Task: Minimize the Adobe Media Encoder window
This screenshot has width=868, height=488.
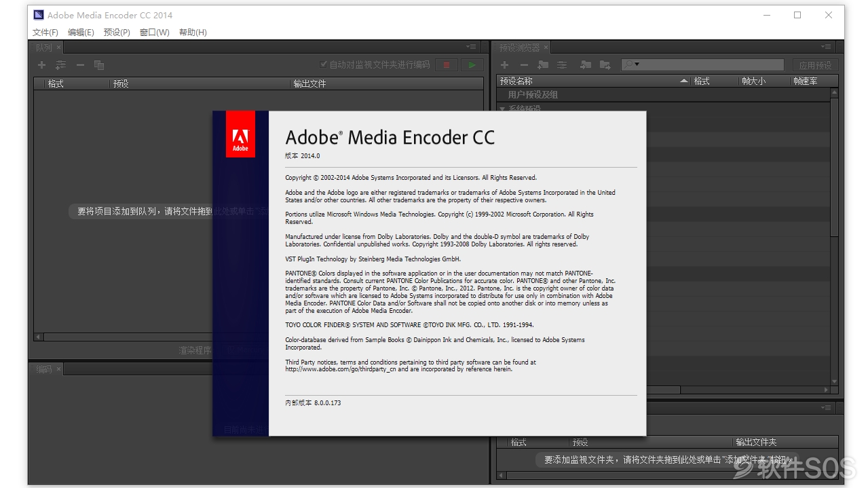Action: pos(766,15)
